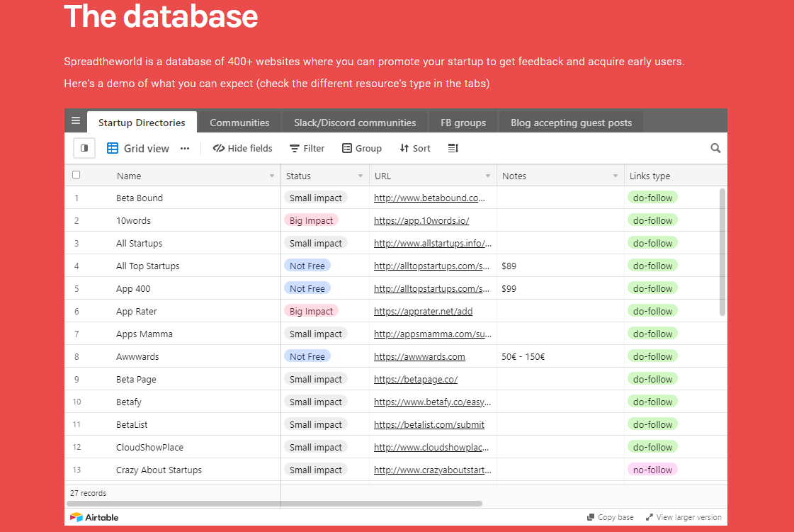The image size is (794, 532).
Task: Click the row height icon
Action: [453, 149]
